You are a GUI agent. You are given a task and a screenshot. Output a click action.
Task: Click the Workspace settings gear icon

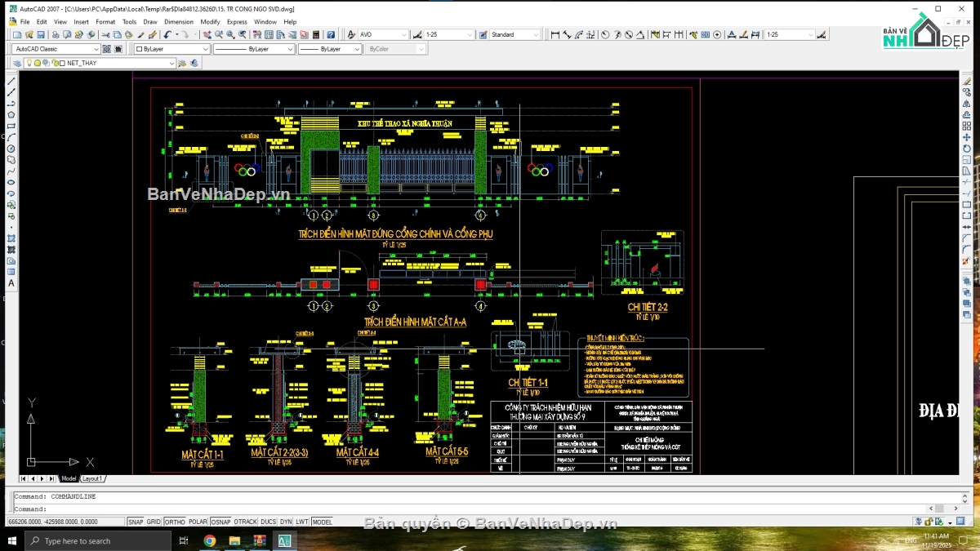click(106, 49)
